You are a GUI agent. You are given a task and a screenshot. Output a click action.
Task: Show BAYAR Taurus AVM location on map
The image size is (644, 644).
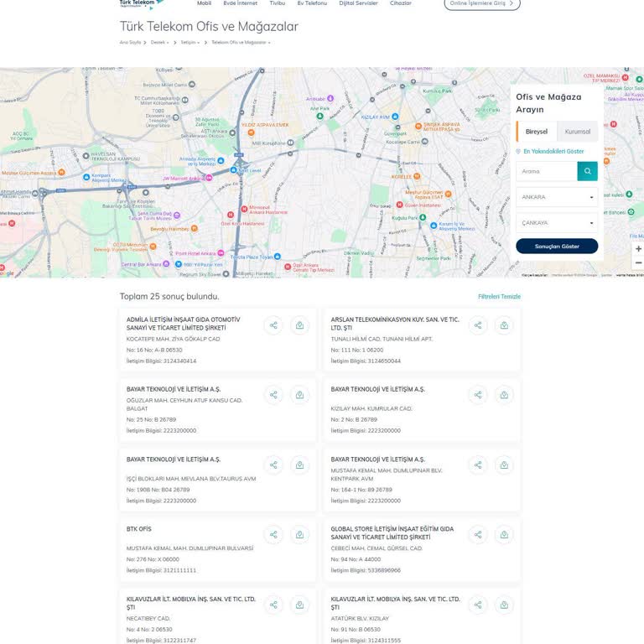pyautogui.click(x=300, y=465)
